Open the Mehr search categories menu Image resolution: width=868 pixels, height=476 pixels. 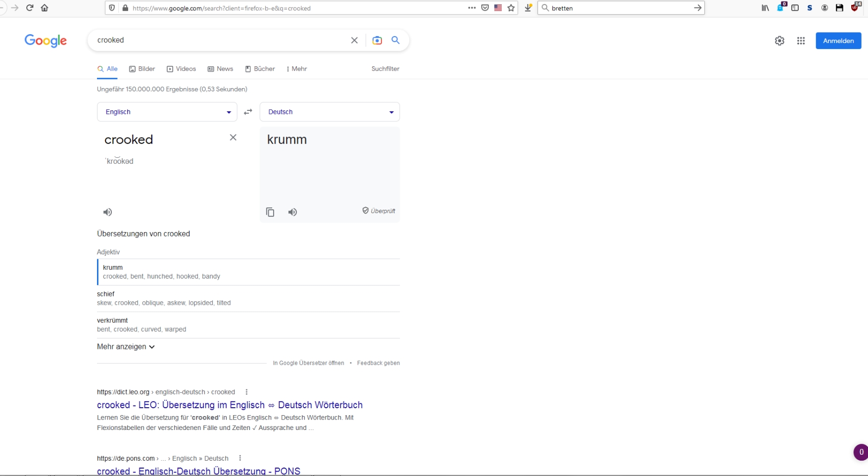click(297, 69)
